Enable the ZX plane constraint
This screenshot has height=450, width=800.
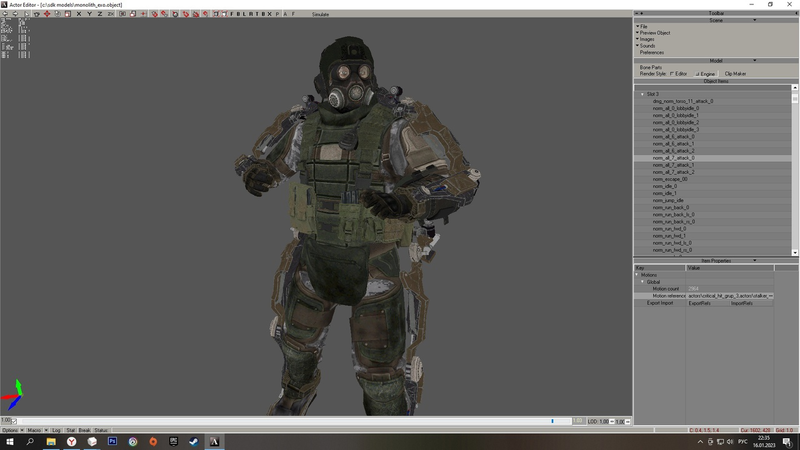[x=111, y=14]
